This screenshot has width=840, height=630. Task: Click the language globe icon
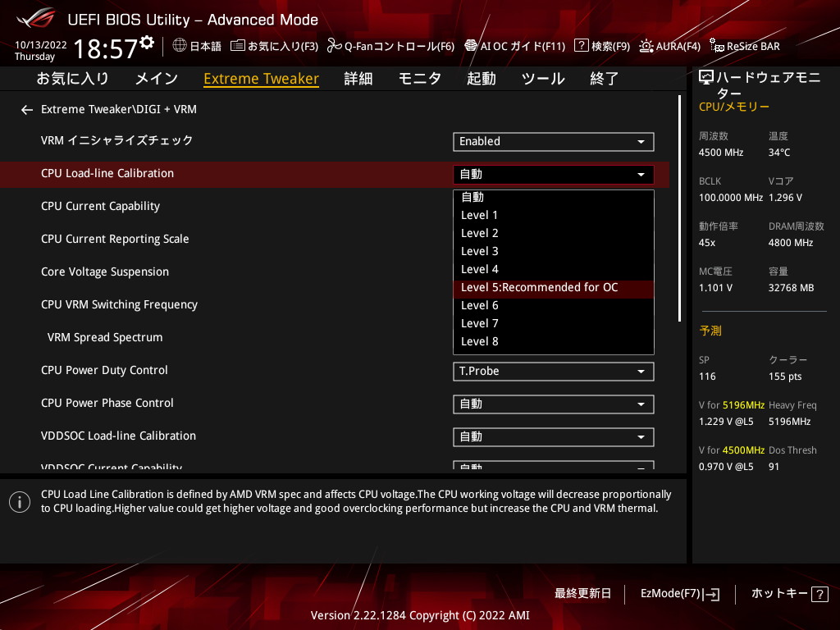pos(180,46)
